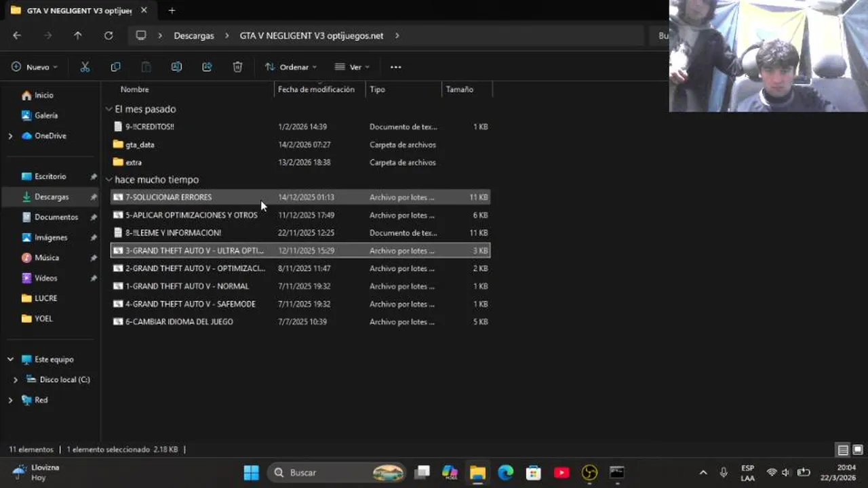
Task: Open Copilot icon in taskbar
Action: click(x=450, y=472)
